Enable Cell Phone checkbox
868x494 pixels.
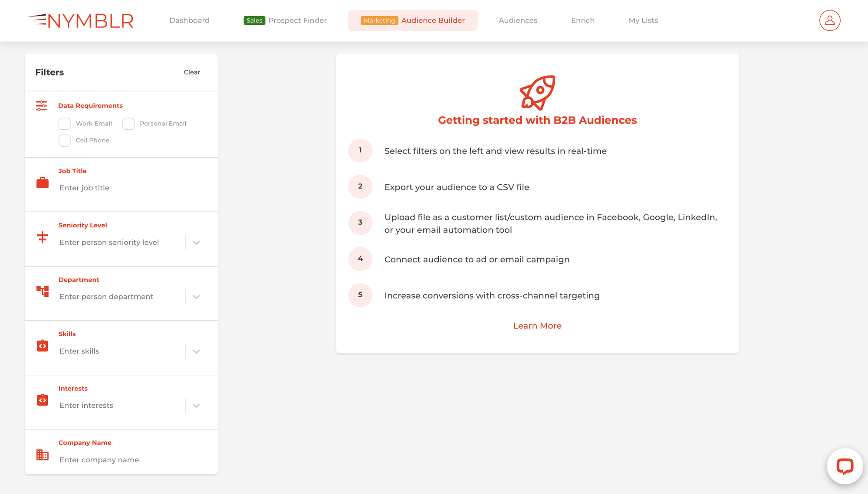click(x=64, y=140)
